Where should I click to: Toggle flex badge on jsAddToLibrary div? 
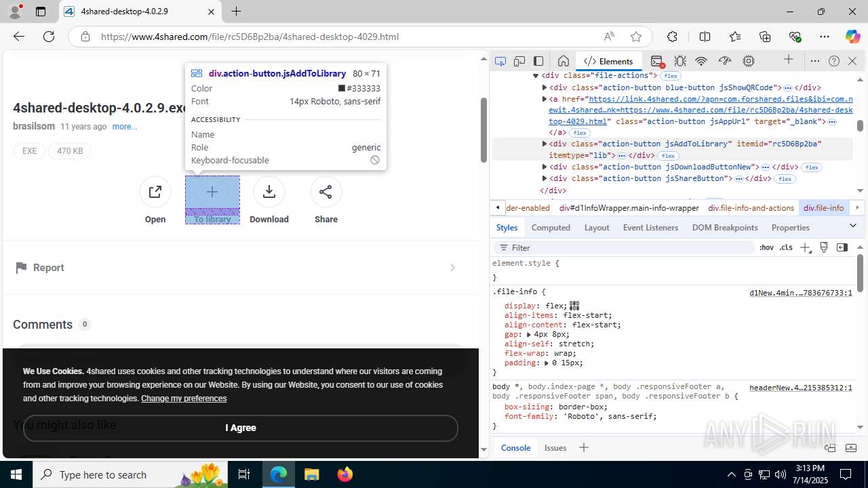(668, 156)
